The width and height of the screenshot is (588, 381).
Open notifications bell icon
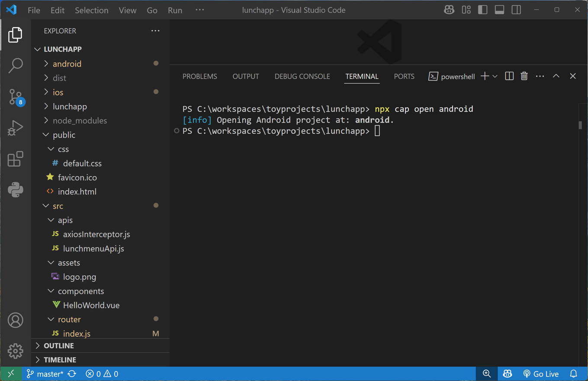click(574, 374)
